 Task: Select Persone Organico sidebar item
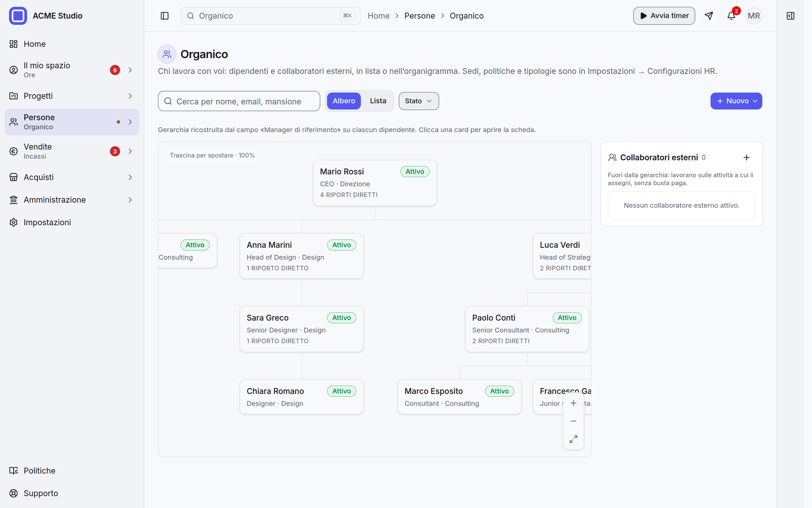coord(72,122)
